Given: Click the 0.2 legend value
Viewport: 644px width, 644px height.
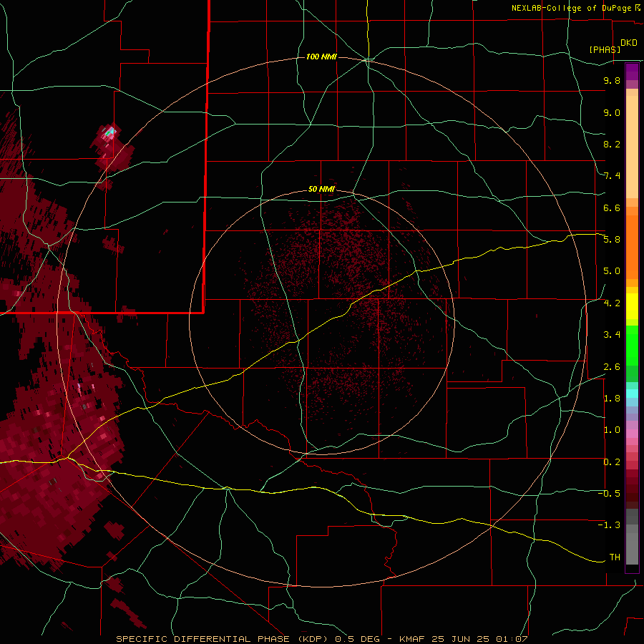Looking at the screenshot, I should [612, 462].
